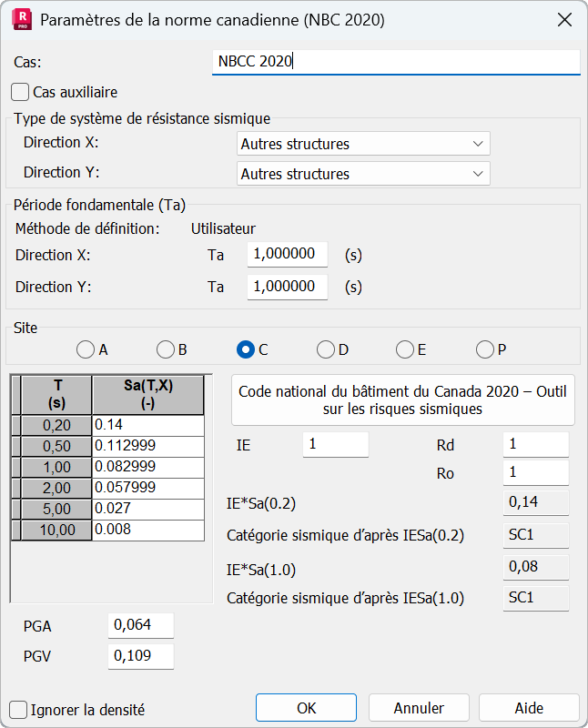Viewport: 588px width, 728px height.
Task: Click the seismic category field for IESa(0.2)
Action: pos(536,535)
